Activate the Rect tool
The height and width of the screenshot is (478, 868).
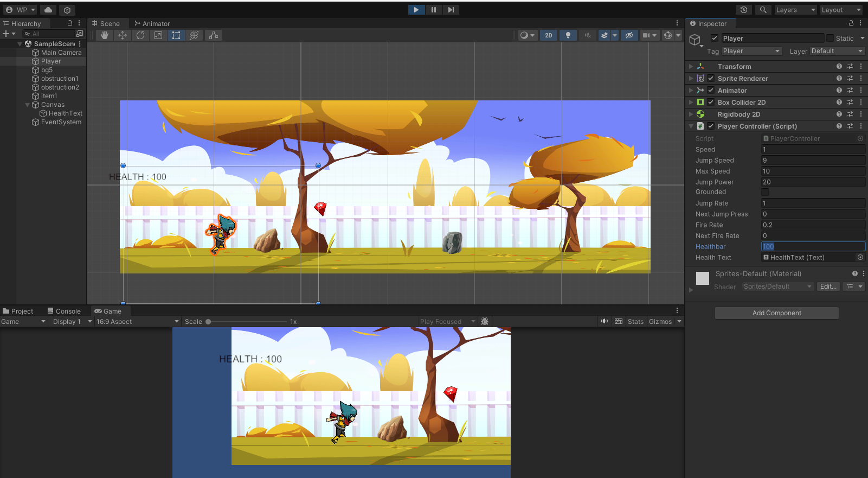point(176,35)
